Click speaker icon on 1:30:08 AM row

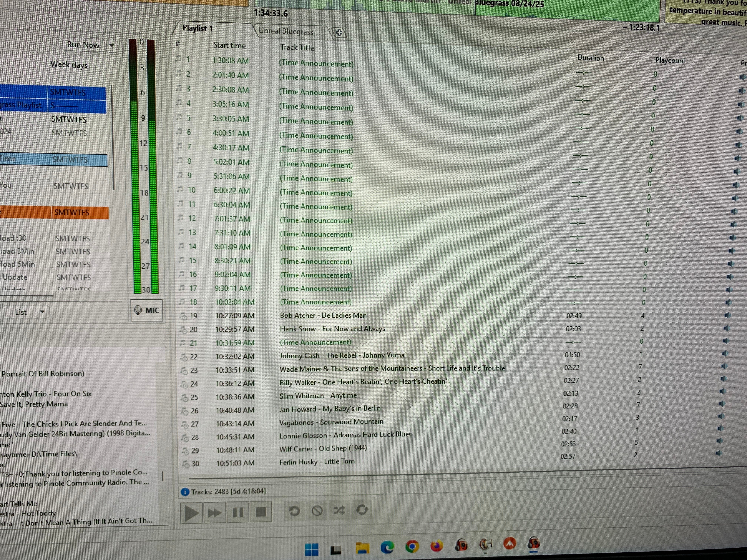743,77
